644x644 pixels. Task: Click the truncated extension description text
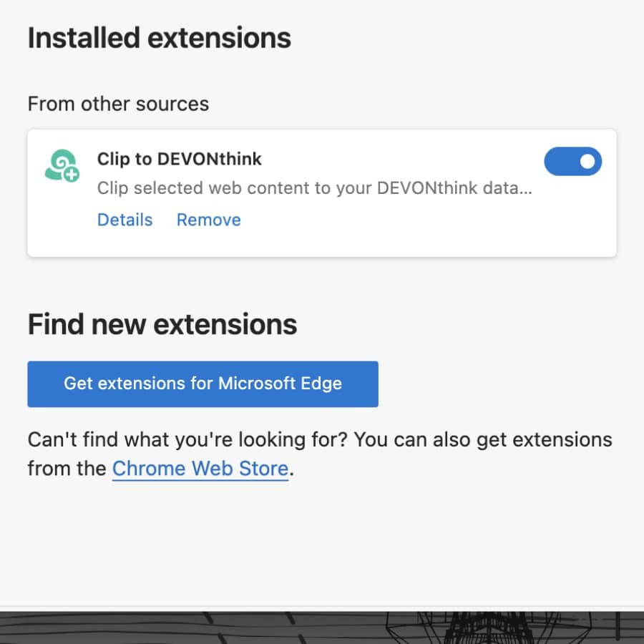point(308,189)
